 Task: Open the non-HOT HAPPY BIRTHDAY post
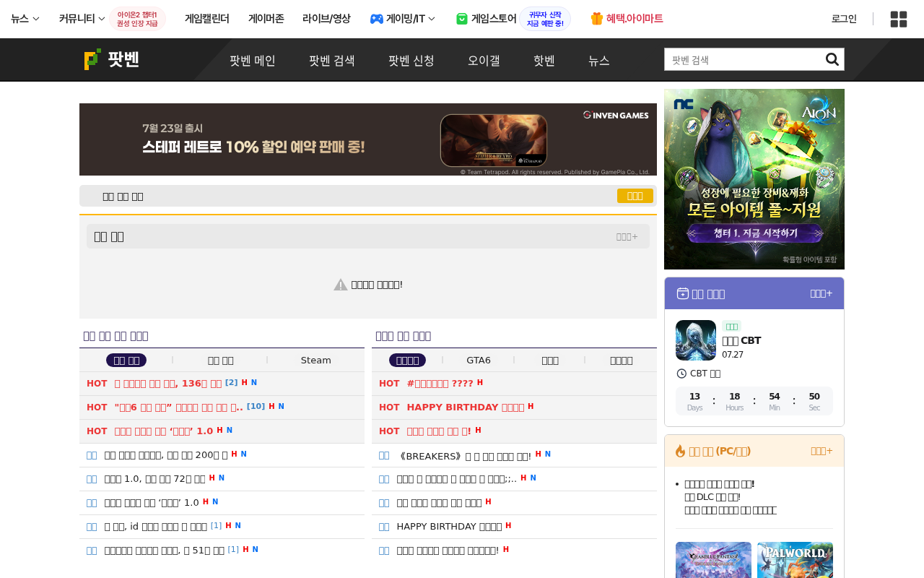point(450,526)
